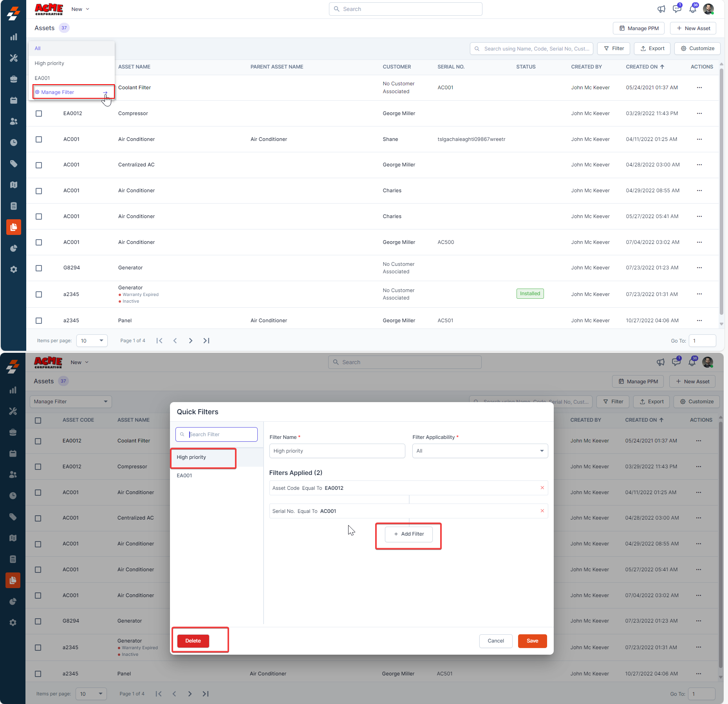Tick the checkbox for Shane's Air Conditioner row, upper screenshot

pyautogui.click(x=39, y=139)
